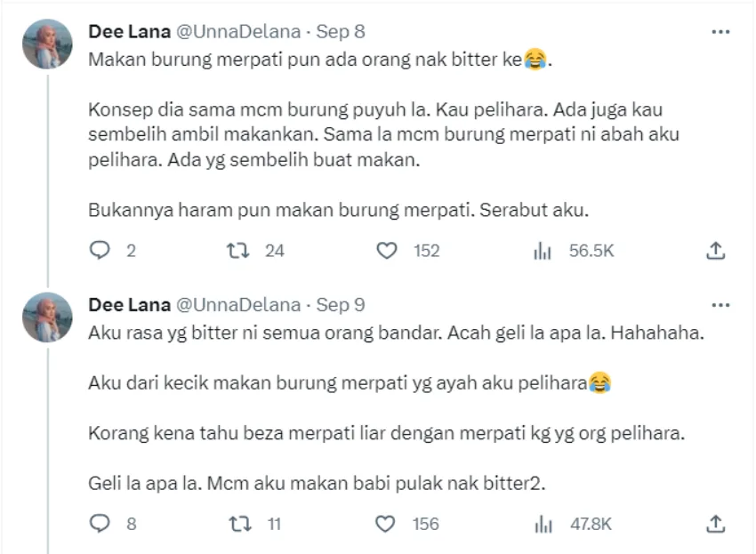756x554 pixels.
Task: Retweet the Sep 9 tweet
Action: click(x=237, y=524)
